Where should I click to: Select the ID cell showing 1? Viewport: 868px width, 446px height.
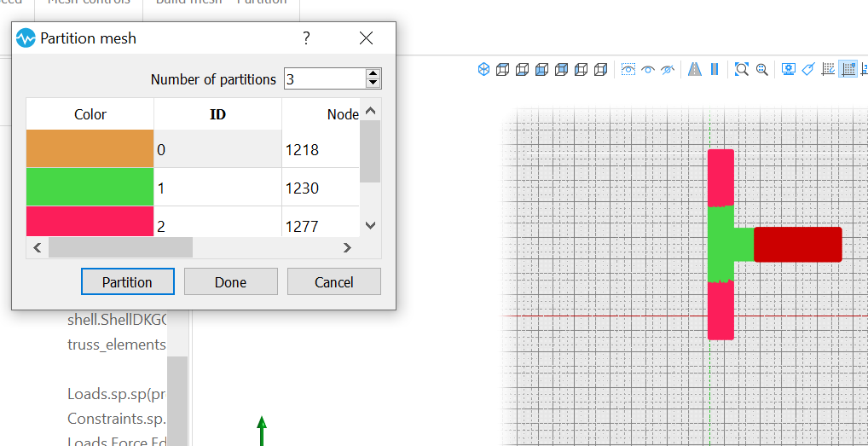217,187
